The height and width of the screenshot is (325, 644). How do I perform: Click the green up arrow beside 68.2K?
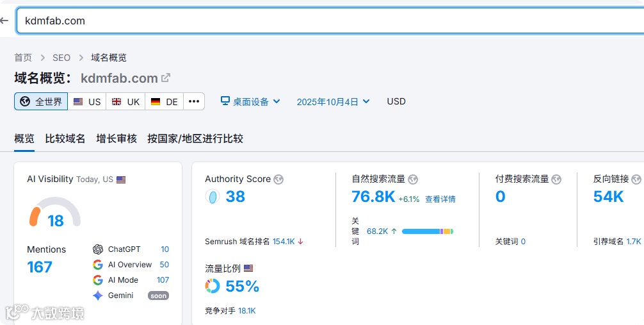[394, 231]
